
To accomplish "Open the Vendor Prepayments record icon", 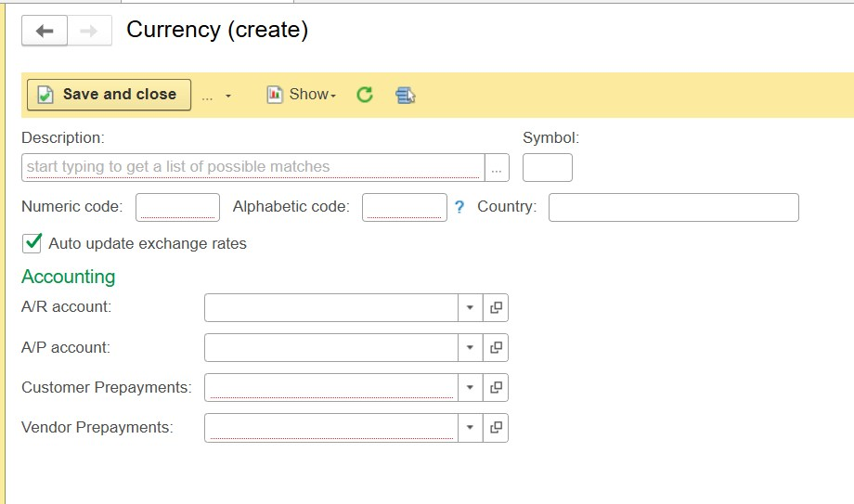I will pos(496,427).
